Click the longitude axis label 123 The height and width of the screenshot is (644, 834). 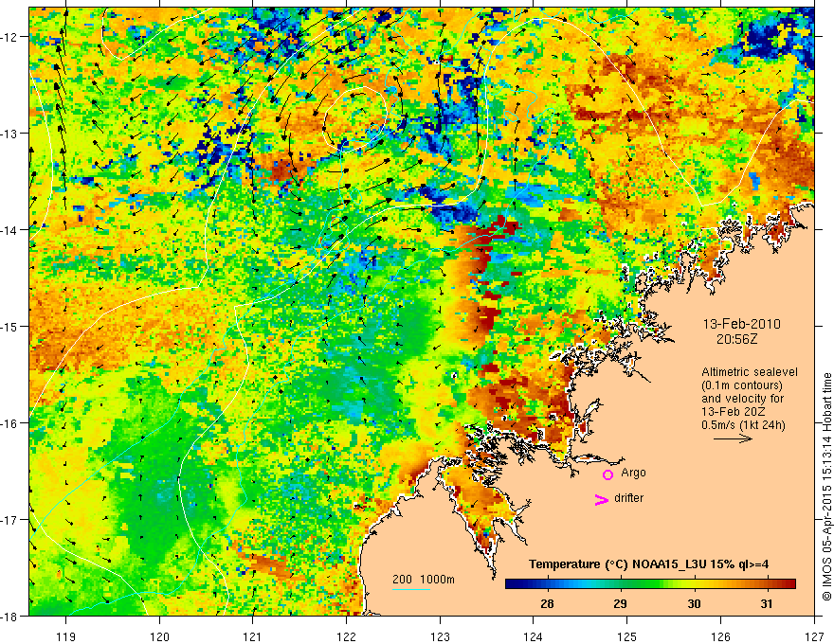tap(440, 636)
